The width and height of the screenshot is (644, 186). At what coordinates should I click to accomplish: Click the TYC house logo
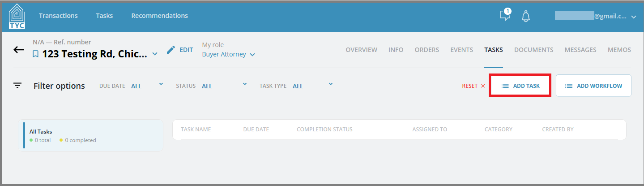(17, 17)
